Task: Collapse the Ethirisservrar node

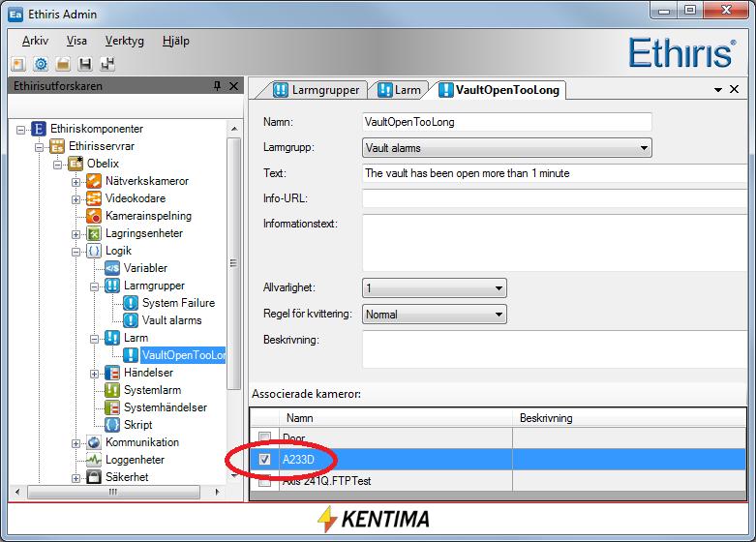Action: 39,147
